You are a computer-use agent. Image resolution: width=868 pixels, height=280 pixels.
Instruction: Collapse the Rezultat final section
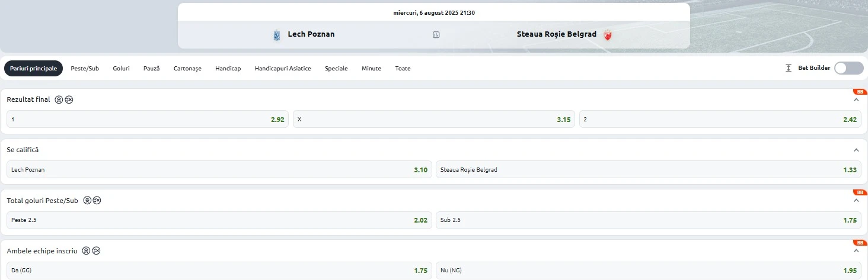[x=856, y=100]
